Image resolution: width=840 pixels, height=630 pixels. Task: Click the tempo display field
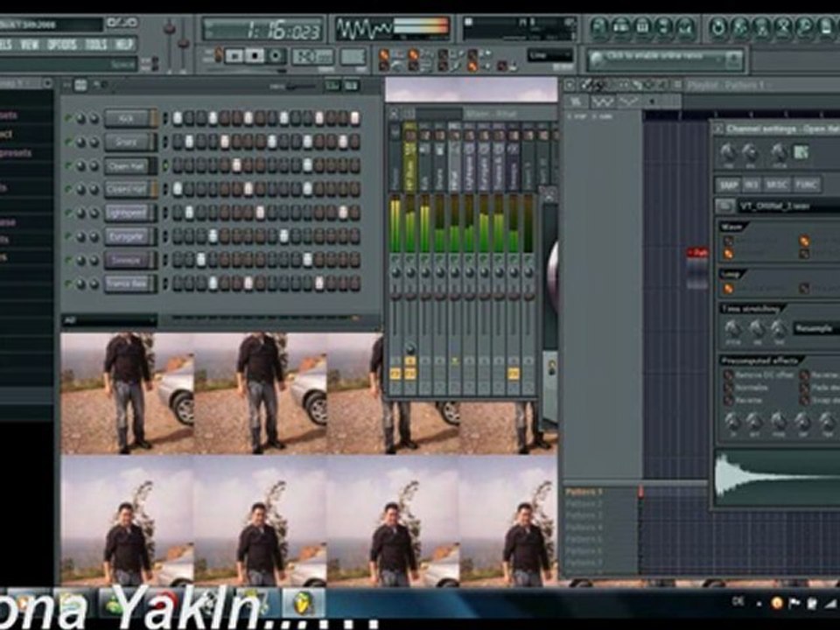click(313, 56)
